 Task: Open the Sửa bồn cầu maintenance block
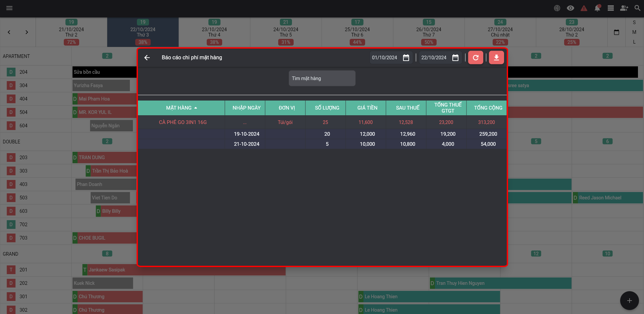[x=105, y=72]
